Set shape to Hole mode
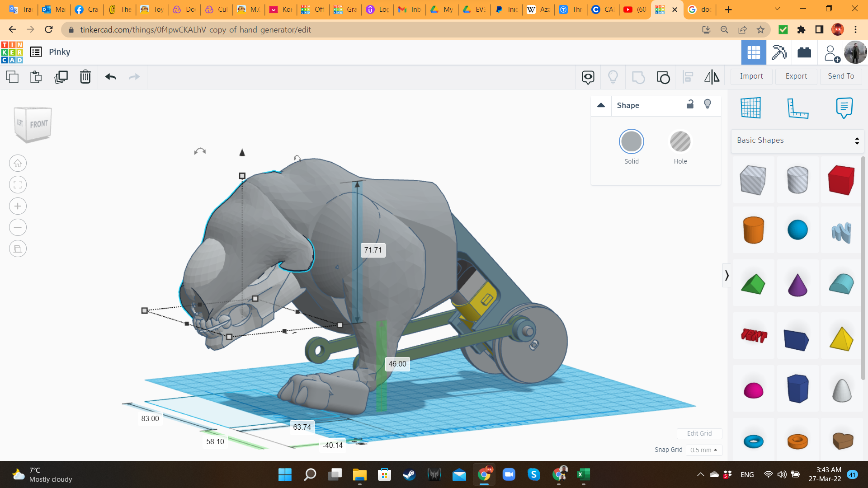Image resolution: width=868 pixels, height=488 pixels. [x=680, y=142]
